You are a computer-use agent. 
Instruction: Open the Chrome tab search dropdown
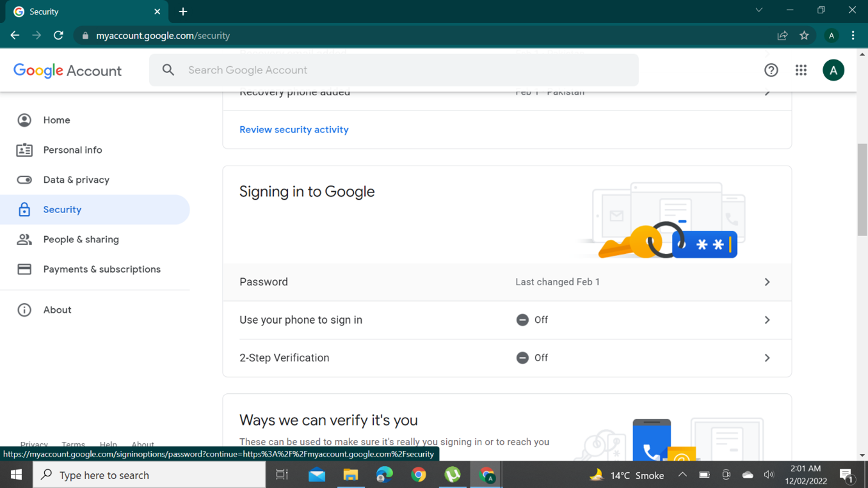pyautogui.click(x=759, y=10)
